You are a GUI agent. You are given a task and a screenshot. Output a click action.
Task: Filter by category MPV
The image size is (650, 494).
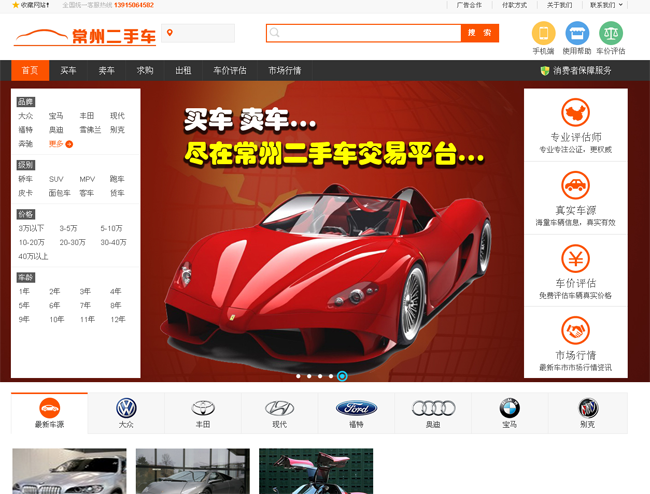87,179
